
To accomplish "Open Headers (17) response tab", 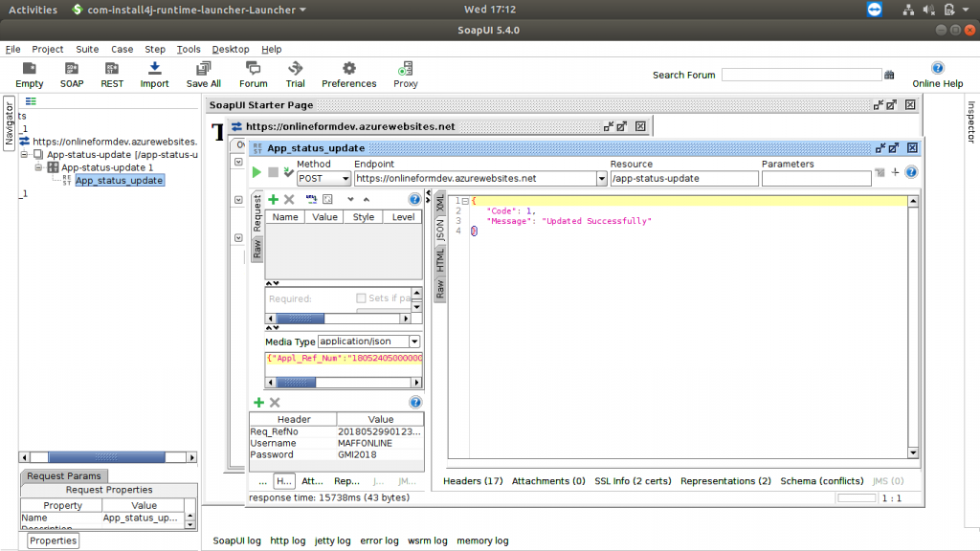I will 474,481.
